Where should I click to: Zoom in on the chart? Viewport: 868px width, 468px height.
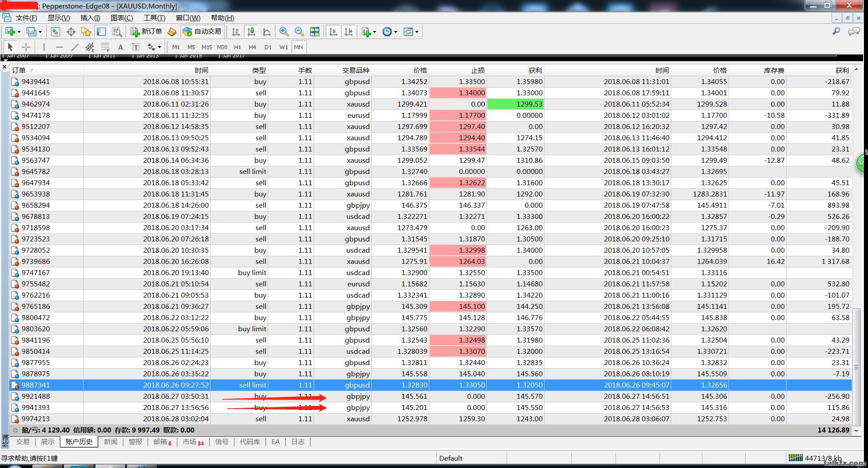point(284,31)
